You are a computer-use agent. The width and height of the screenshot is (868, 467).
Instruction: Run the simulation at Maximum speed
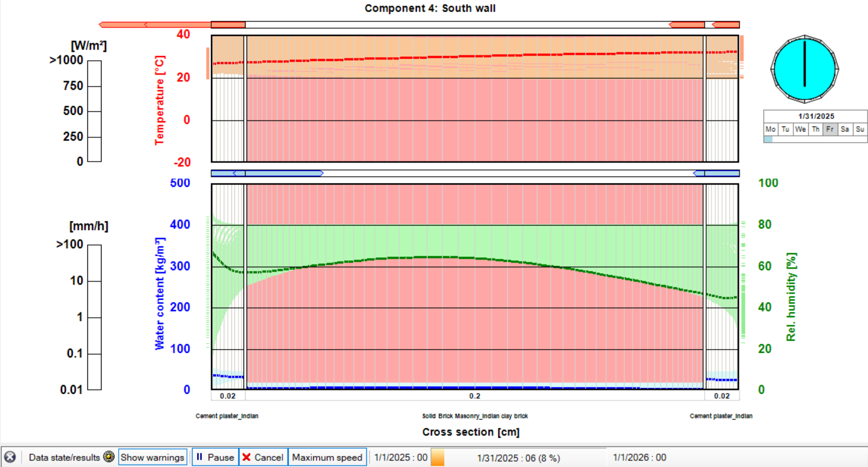(327, 457)
